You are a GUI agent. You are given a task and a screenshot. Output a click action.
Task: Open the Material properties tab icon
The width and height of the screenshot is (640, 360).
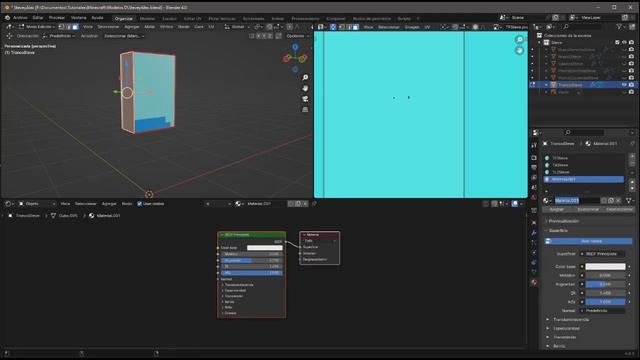[534, 282]
